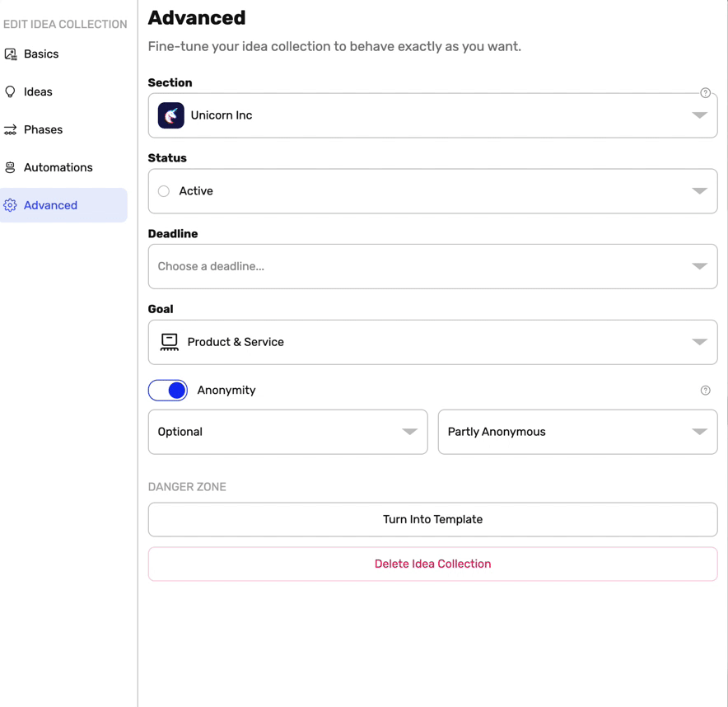Click Turn Into Template
The image size is (728, 707).
[432, 519]
